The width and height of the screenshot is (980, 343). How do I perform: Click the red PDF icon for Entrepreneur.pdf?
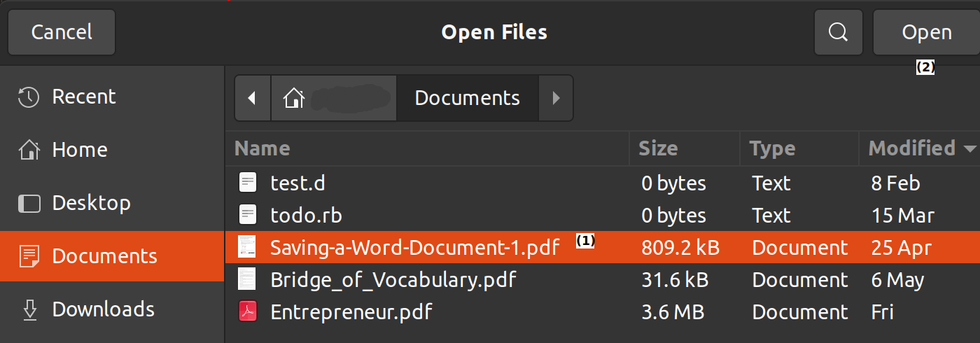(x=248, y=312)
